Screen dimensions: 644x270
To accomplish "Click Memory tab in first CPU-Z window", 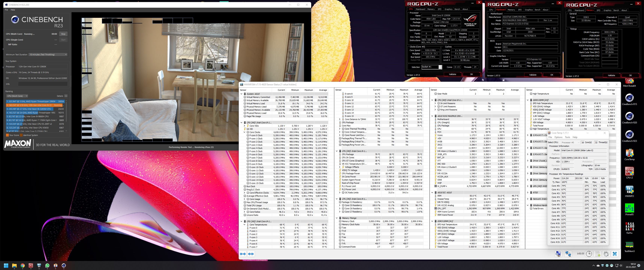I will click(x=431, y=9).
